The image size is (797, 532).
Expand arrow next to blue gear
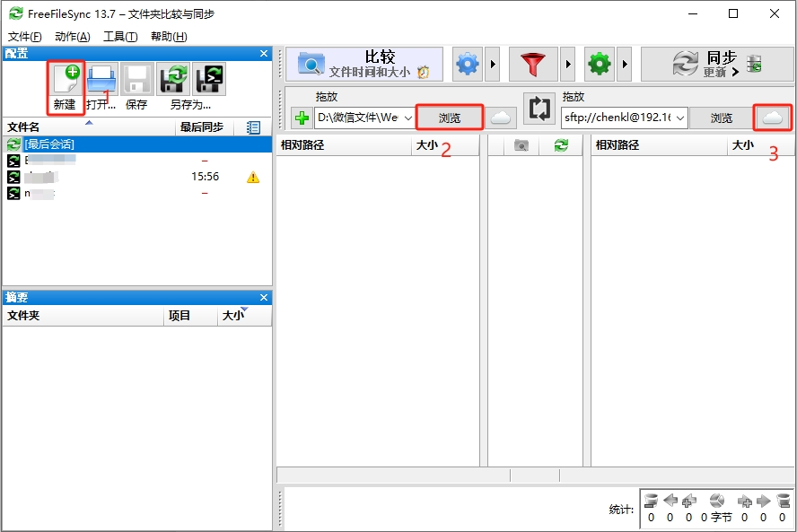tap(493, 64)
